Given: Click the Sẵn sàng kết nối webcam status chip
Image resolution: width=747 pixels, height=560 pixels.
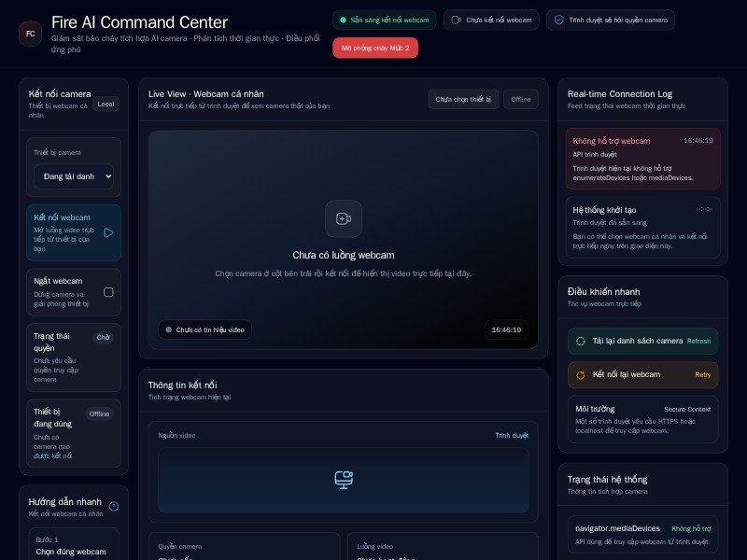Looking at the screenshot, I should 384,20.
